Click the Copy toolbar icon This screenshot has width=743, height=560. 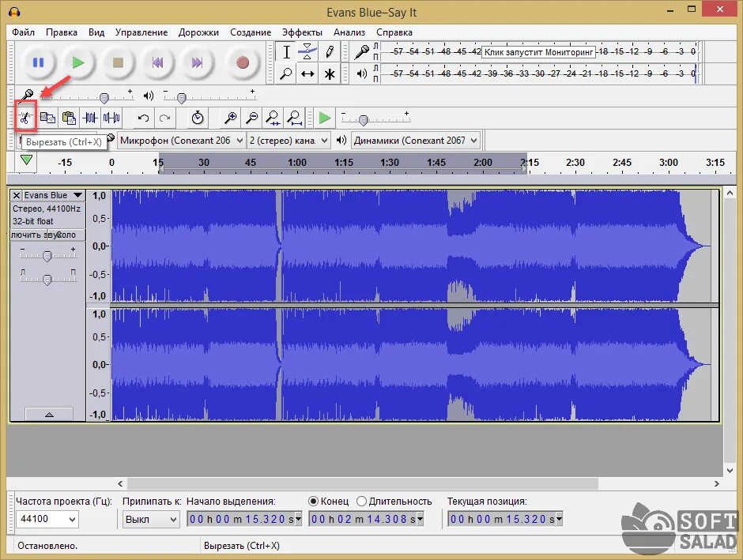47,118
